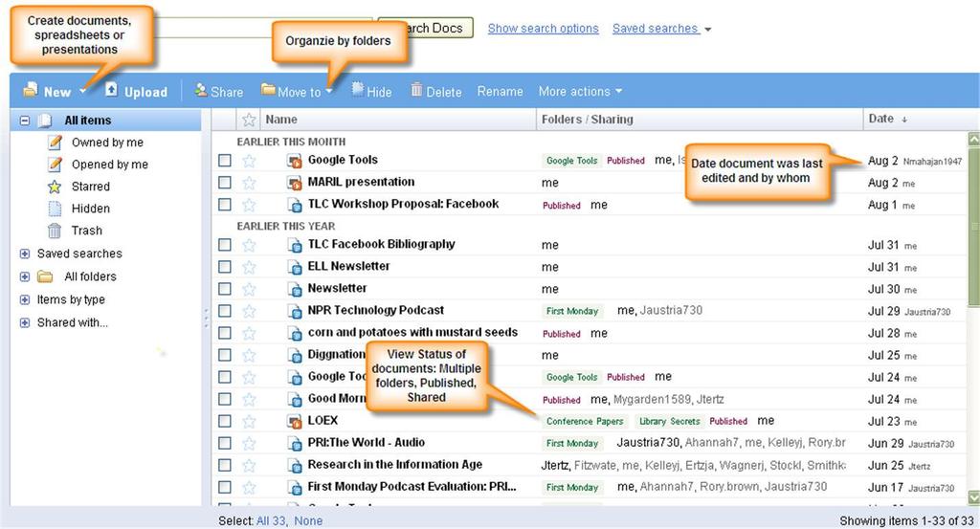The width and height of the screenshot is (980, 529).
Task: Sort by the Name column header
Action: pyautogui.click(x=281, y=120)
